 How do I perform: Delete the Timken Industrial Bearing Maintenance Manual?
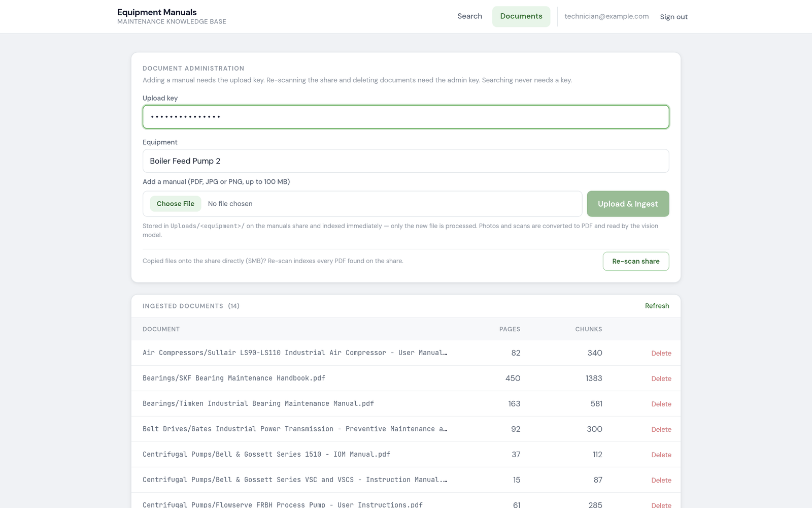pos(661,404)
